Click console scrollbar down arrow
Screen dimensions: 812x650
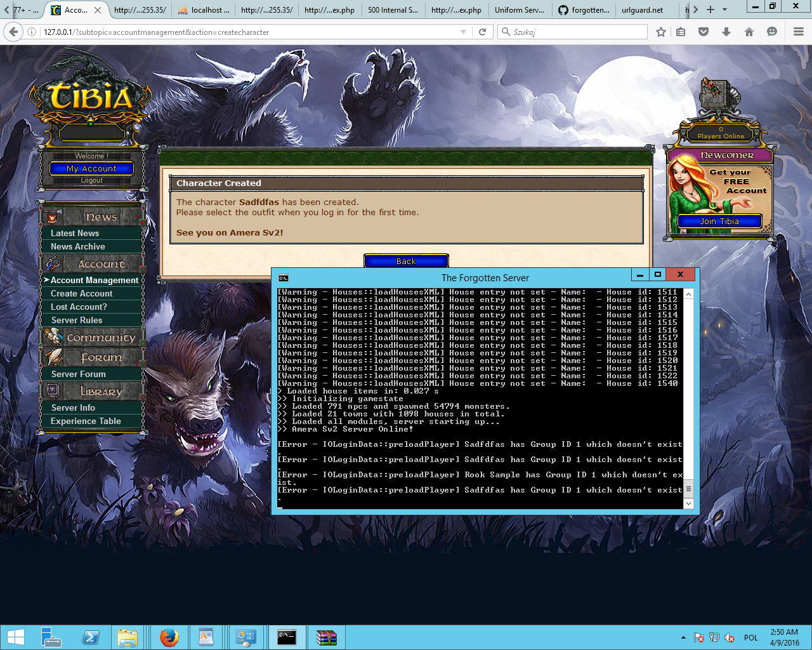(x=688, y=503)
